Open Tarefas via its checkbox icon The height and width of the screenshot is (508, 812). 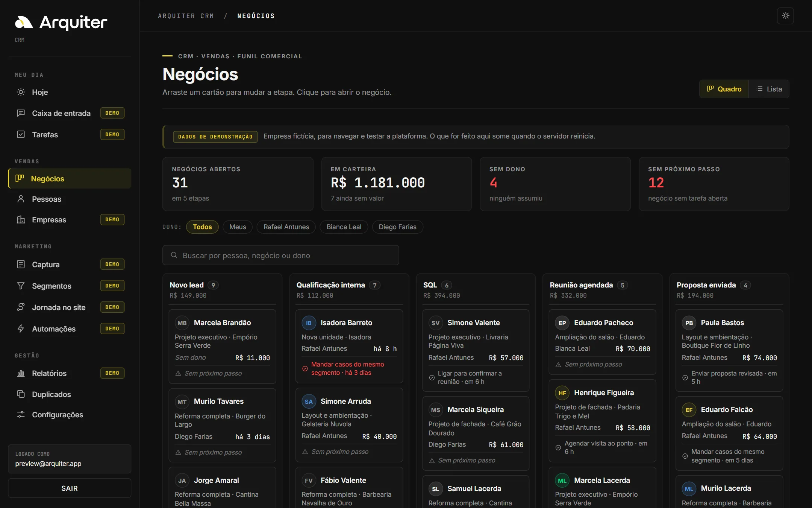coord(21,134)
